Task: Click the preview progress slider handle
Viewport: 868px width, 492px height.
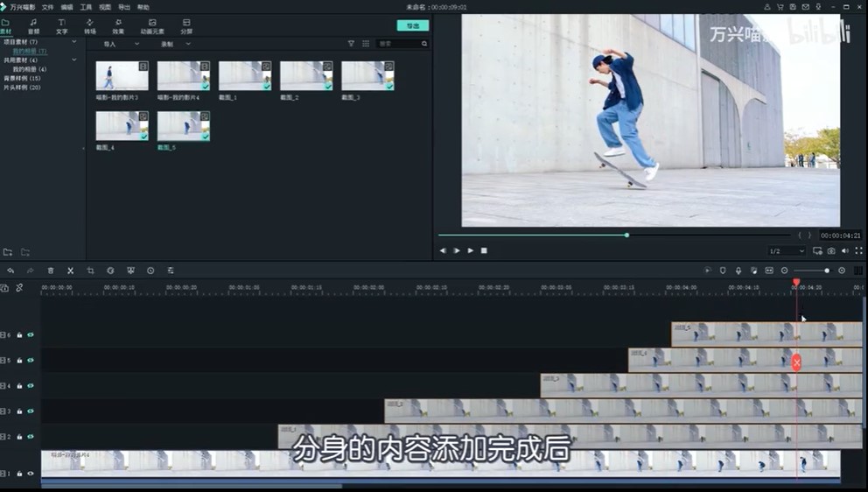Action: point(626,235)
